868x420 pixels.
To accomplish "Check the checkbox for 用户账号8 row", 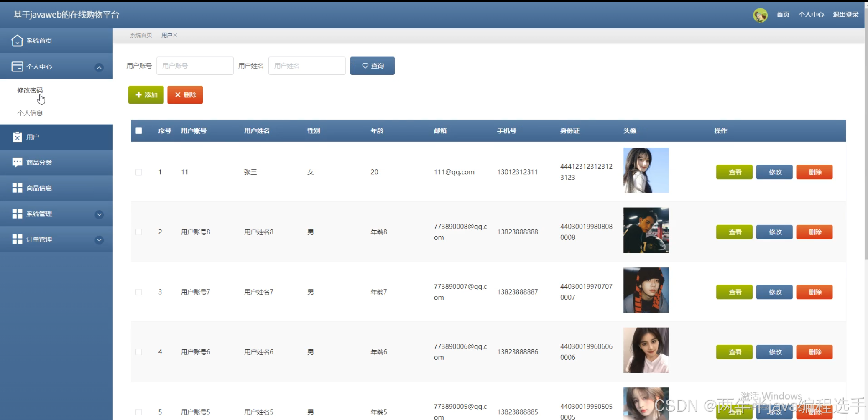I will coord(139,232).
